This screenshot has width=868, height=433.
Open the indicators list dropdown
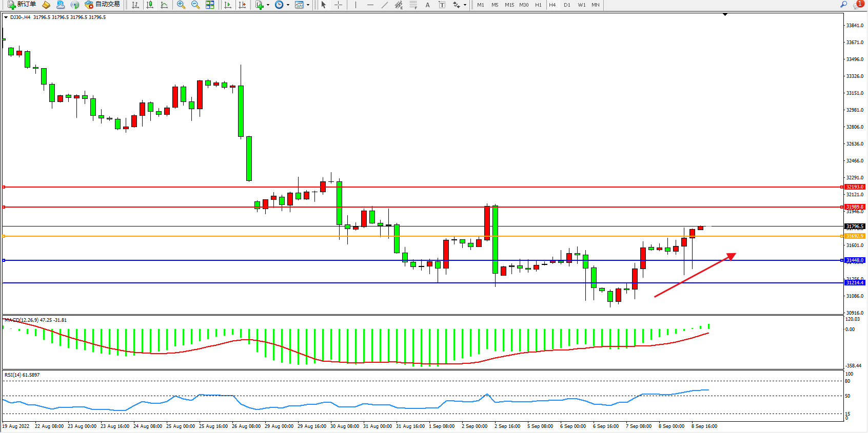click(x=268, y=5)
